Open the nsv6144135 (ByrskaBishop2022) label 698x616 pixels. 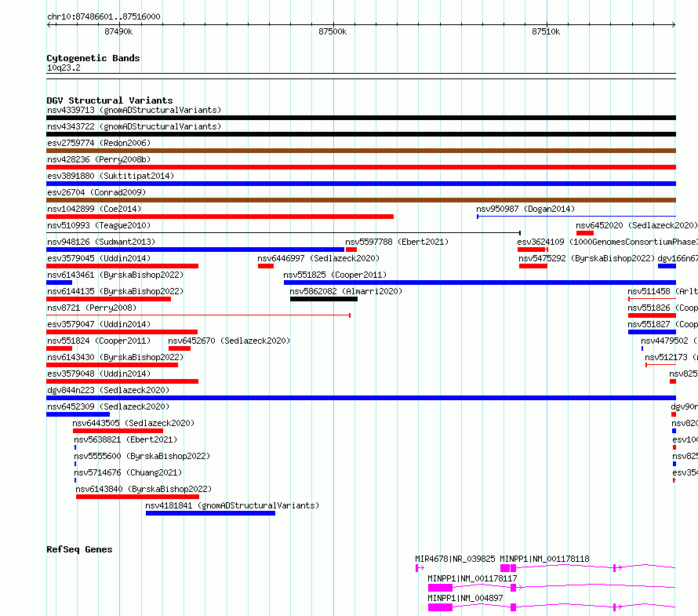[115, 291]
